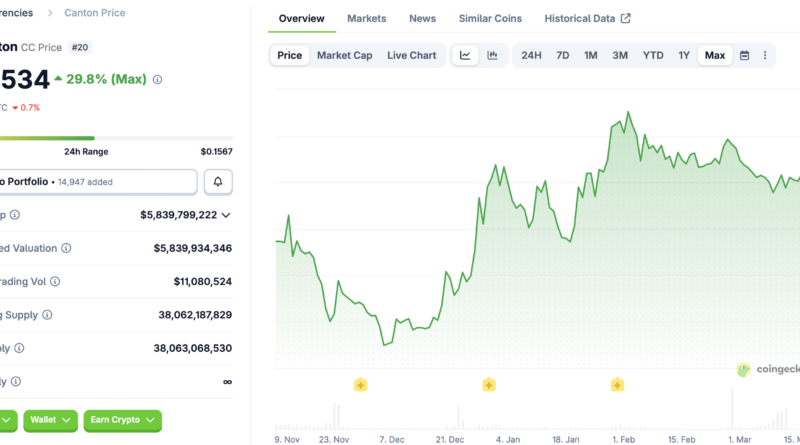Viewport: 800px width, 445px height.
Task: Toggle chart to Market Cap
Action: point(344,56)
